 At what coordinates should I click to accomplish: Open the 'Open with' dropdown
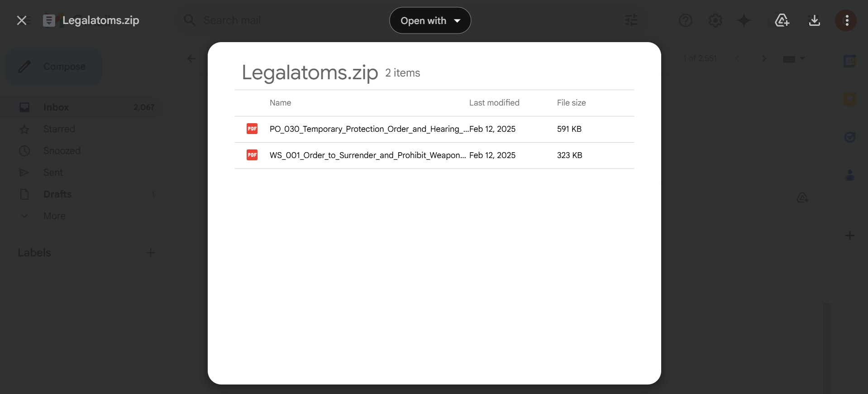430,20
